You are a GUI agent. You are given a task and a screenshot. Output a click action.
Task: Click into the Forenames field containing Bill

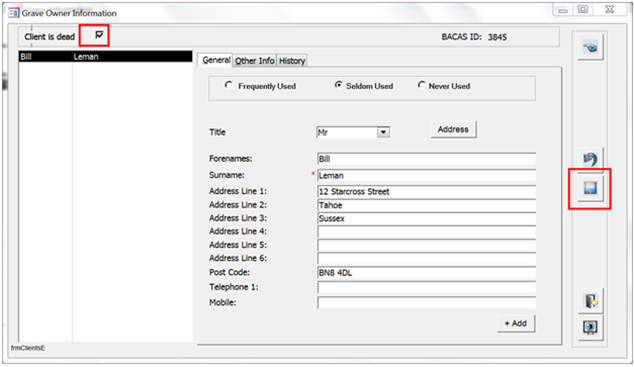(x=427, y=159)
